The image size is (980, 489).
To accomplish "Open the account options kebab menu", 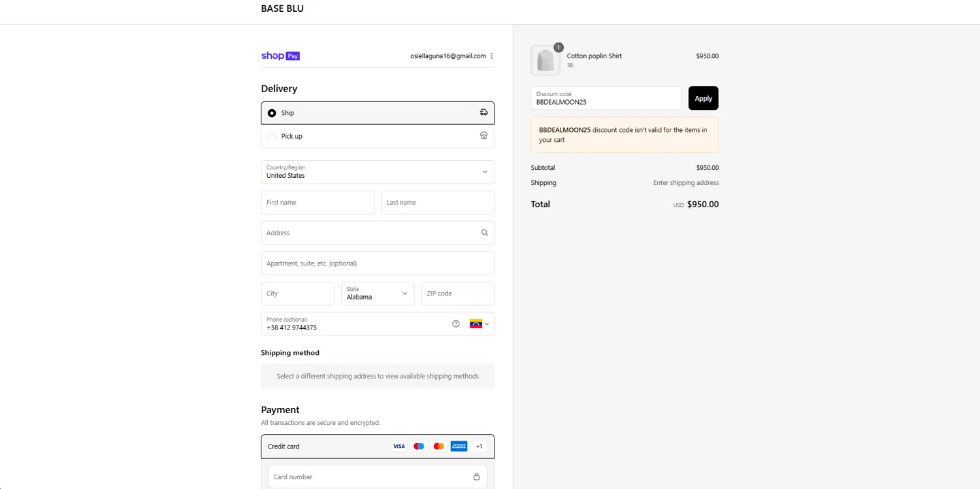I will point(492,56).
